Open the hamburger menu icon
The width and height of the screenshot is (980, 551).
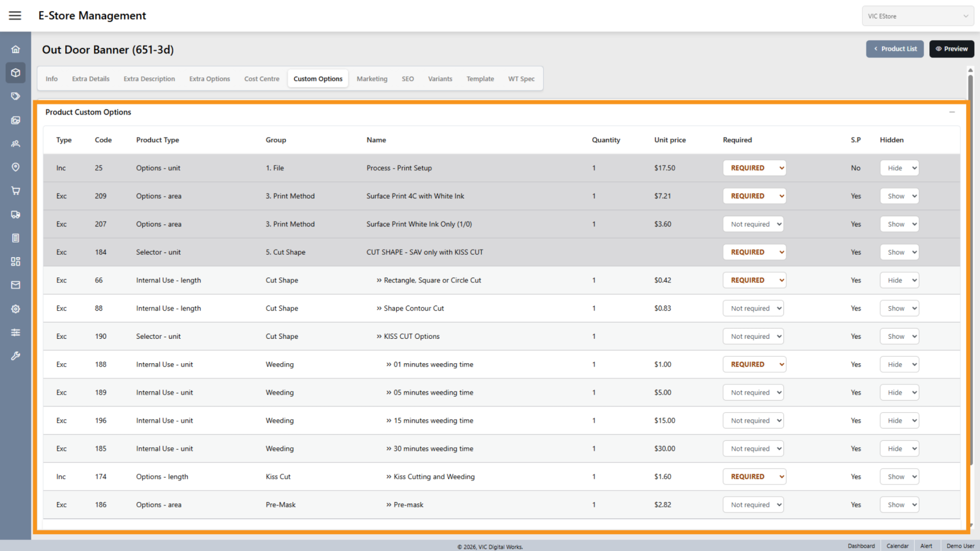pyautogui.click(x=15, y=16)
